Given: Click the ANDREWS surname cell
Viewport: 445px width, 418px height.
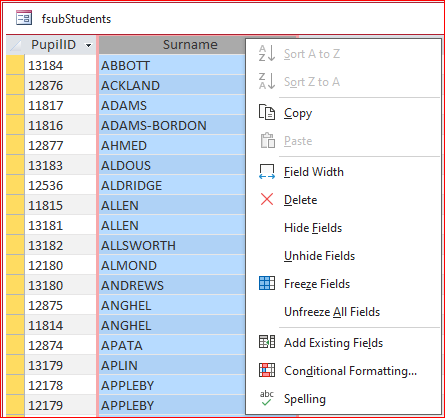Looking at the screenshot, I should click(x=172, y=285).
